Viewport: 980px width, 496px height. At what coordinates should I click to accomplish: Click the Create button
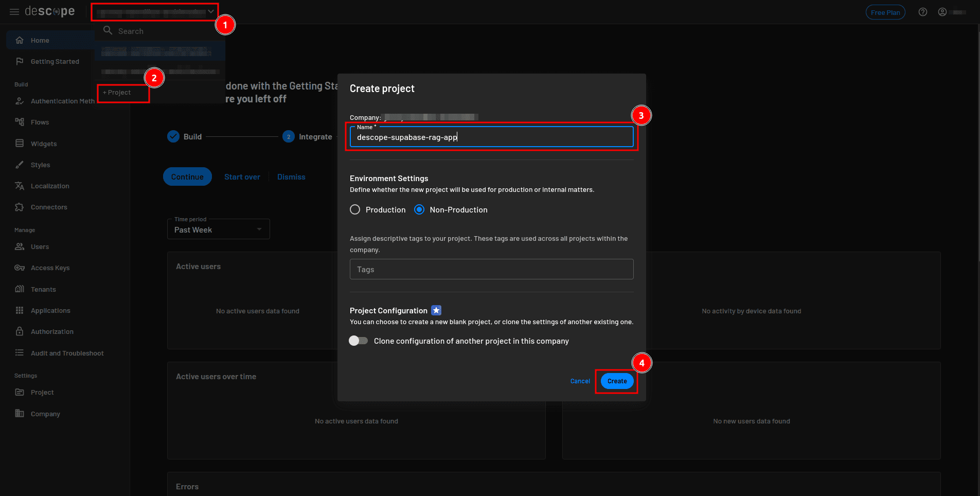click(617, 381)
